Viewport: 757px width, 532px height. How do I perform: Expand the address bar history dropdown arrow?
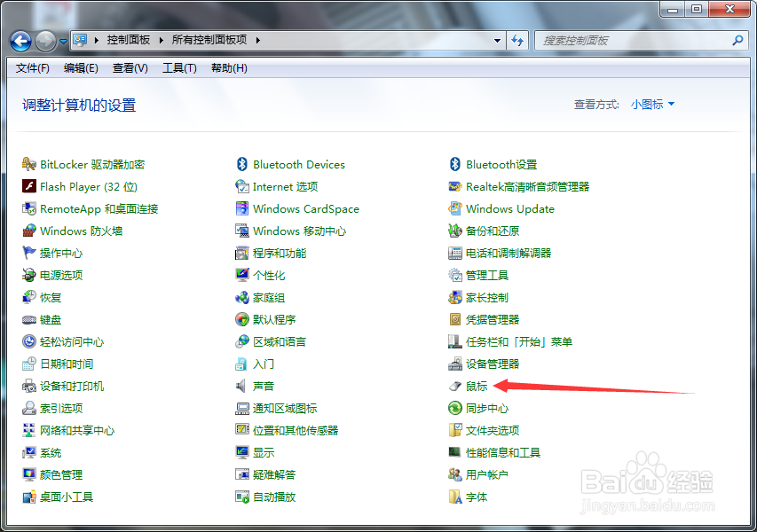[x=497, y=41]
